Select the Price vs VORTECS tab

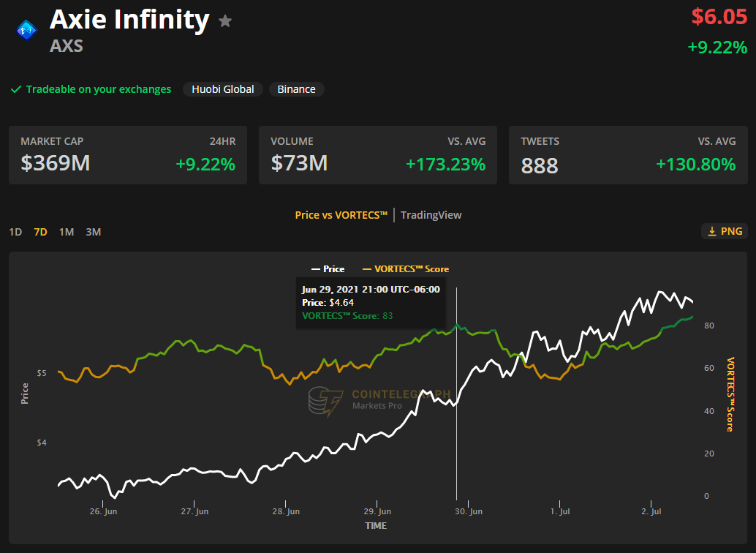tap(341, 215)
